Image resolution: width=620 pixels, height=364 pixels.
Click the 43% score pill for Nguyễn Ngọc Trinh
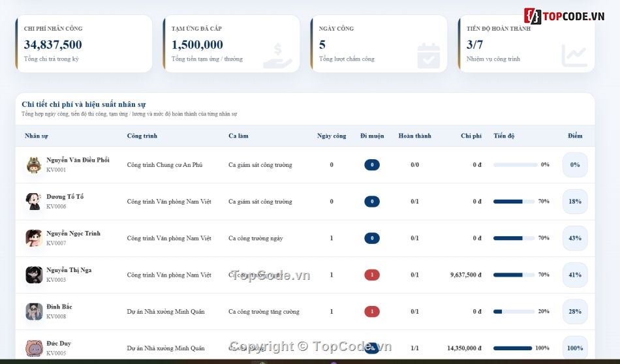tap(575, 238)
